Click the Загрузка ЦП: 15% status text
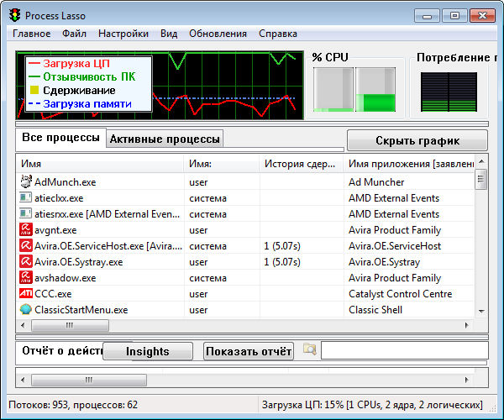The image size is (504, 420). click(372, 405)
